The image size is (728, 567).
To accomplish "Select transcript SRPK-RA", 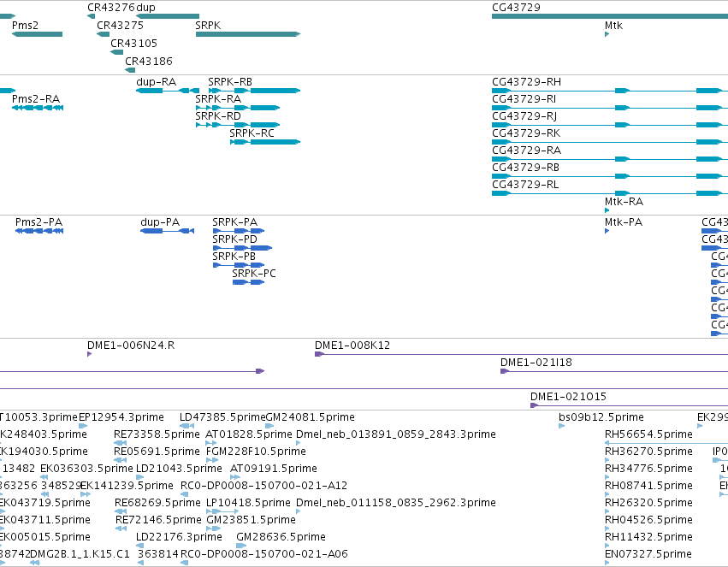I will [x=238, y=108].
